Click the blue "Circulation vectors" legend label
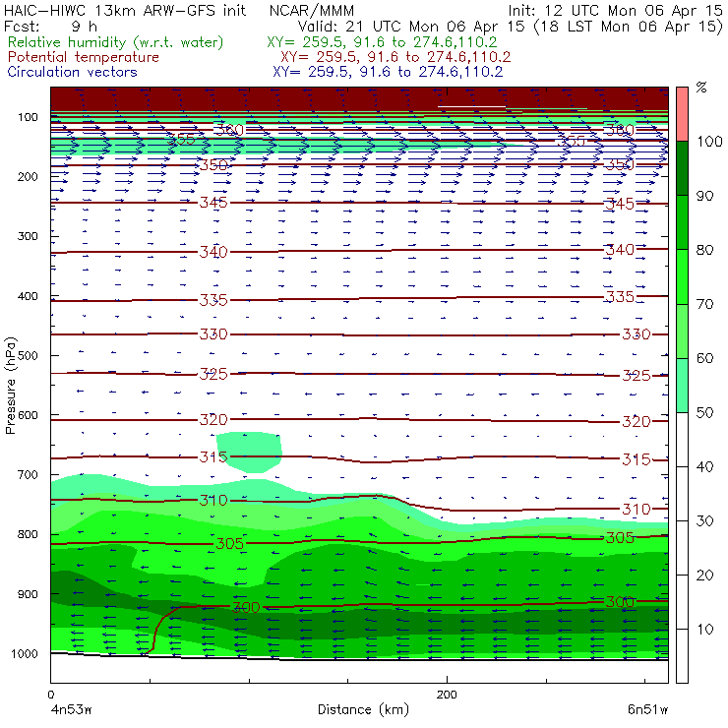 [x=72, y=72]
